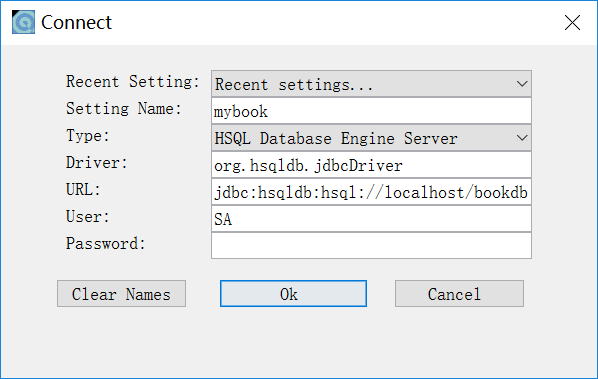Confirm the connection with Ok
This screenshot has width=598, height=379.
click(293, 294)
